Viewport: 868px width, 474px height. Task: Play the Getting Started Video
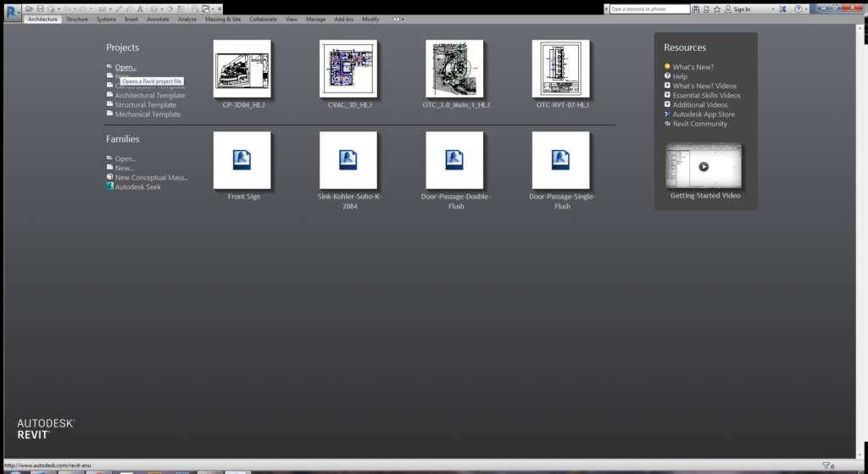[704, 166]
